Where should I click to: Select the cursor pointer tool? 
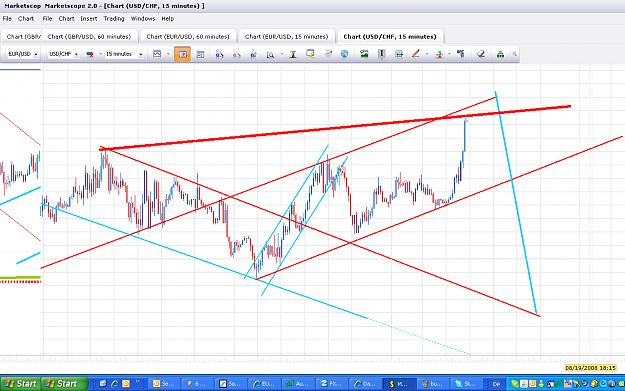click(x=253, y=54)
